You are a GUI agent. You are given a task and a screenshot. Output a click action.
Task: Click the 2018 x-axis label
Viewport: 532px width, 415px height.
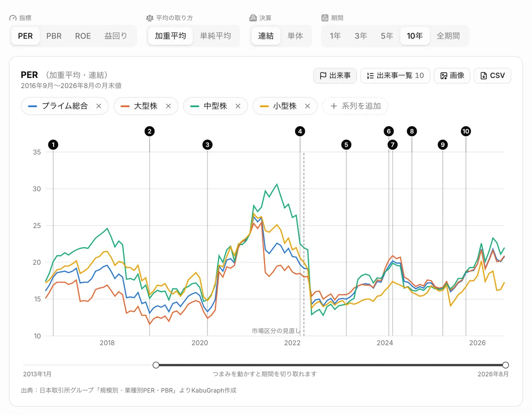[107, 343]
